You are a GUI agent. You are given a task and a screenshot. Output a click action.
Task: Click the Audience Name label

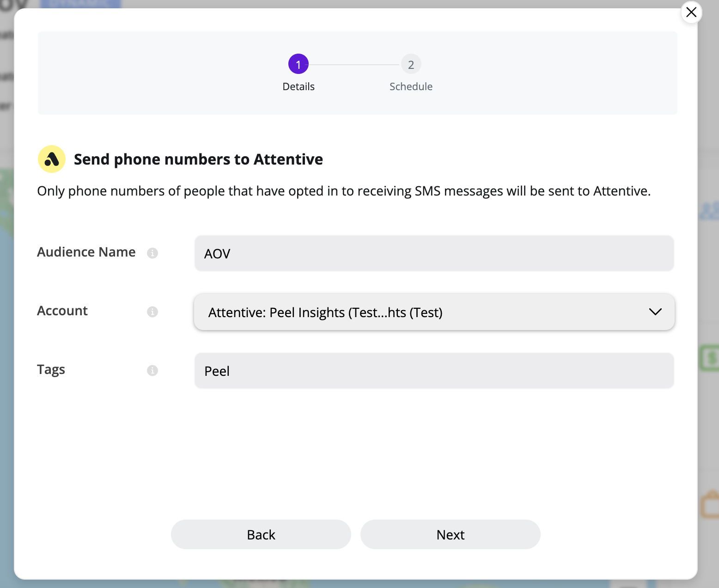point(86,252)
